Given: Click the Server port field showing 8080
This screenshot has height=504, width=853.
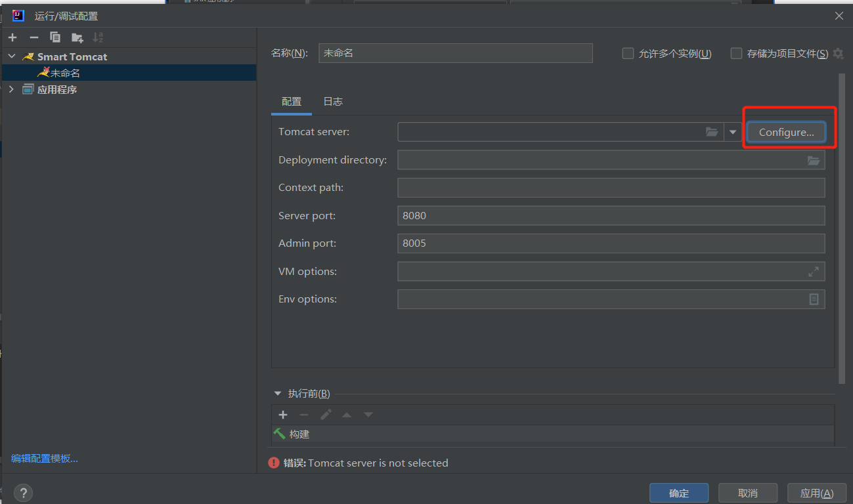Looking at the screenshot, I should click(611, 215).
